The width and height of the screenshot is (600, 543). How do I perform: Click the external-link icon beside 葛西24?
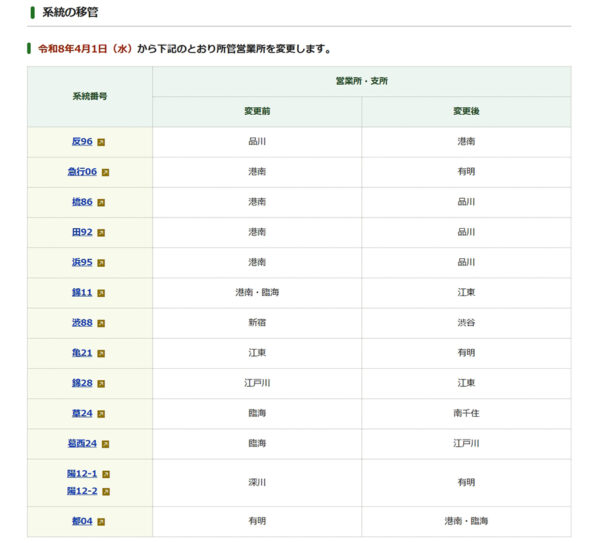point(105,444)
